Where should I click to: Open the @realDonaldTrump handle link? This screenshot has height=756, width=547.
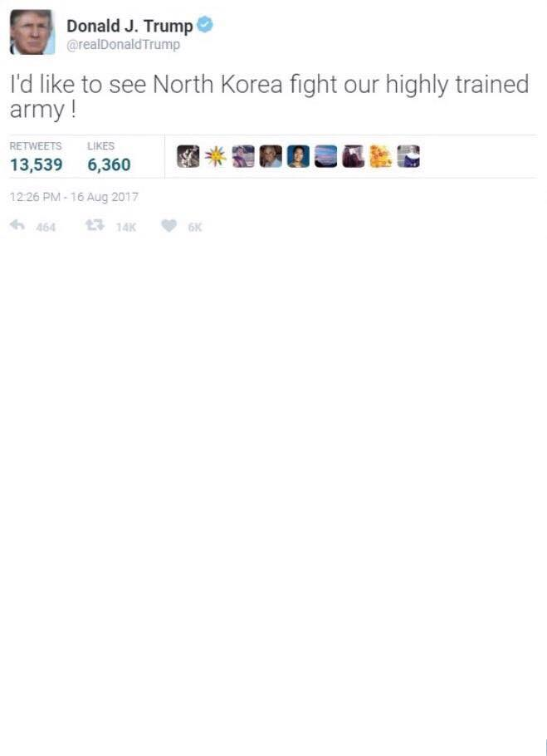click(x=124, y=44)
